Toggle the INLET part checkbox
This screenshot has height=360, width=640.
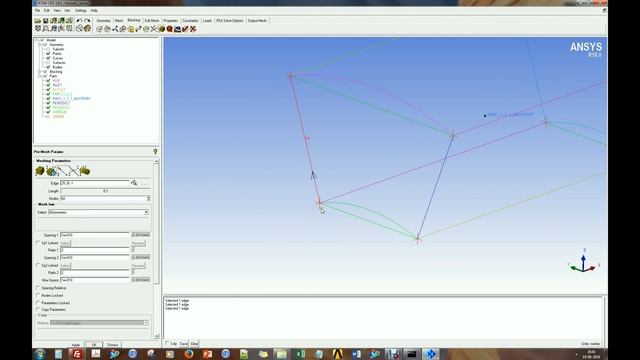pos(48,85)
